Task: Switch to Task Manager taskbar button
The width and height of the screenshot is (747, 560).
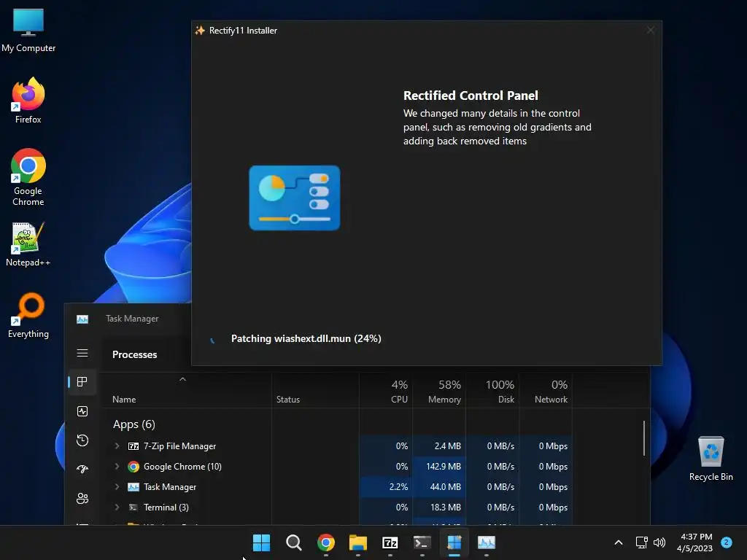Action: pos(487,542)
